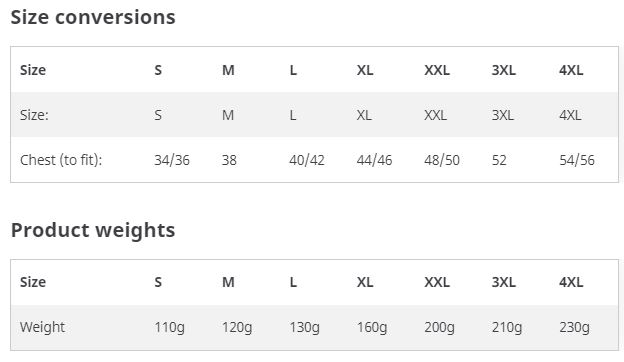Image resolution: width=624 pixels, height=362 pixels.
Task: Select the 48/50 chest value for XXL
Action: click(x=442, y=160)
